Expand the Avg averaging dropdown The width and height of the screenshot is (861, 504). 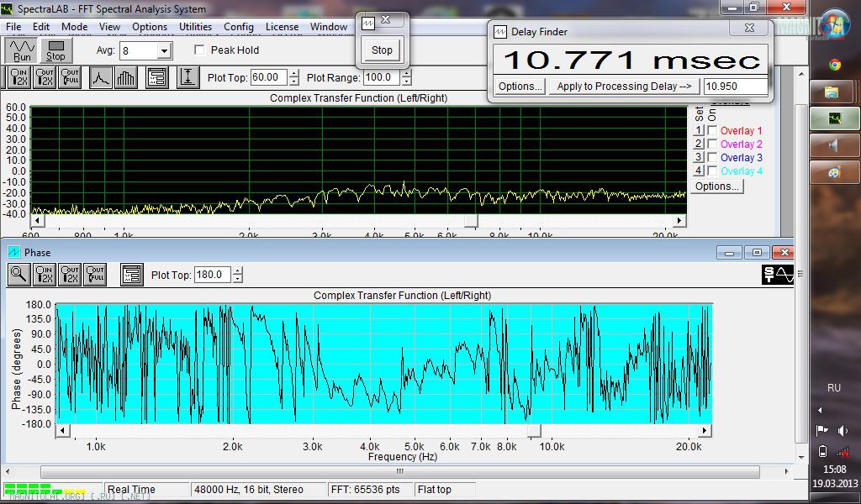point(164,51)
